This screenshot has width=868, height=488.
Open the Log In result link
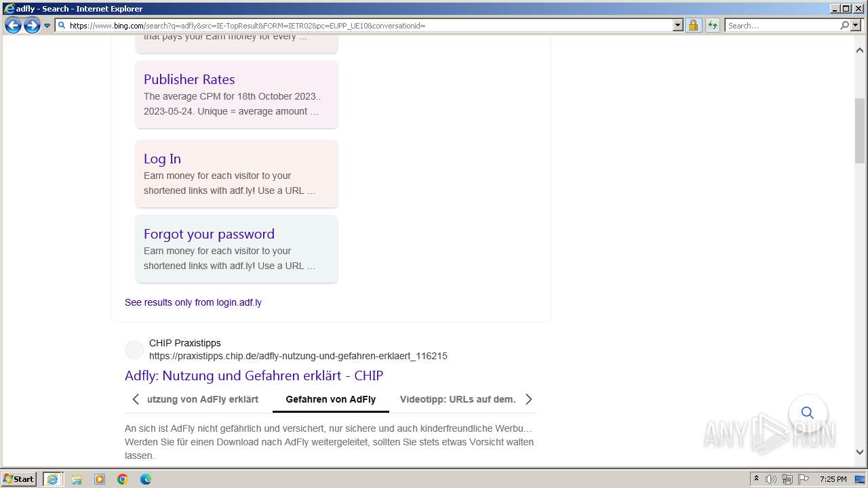[162, 159]
